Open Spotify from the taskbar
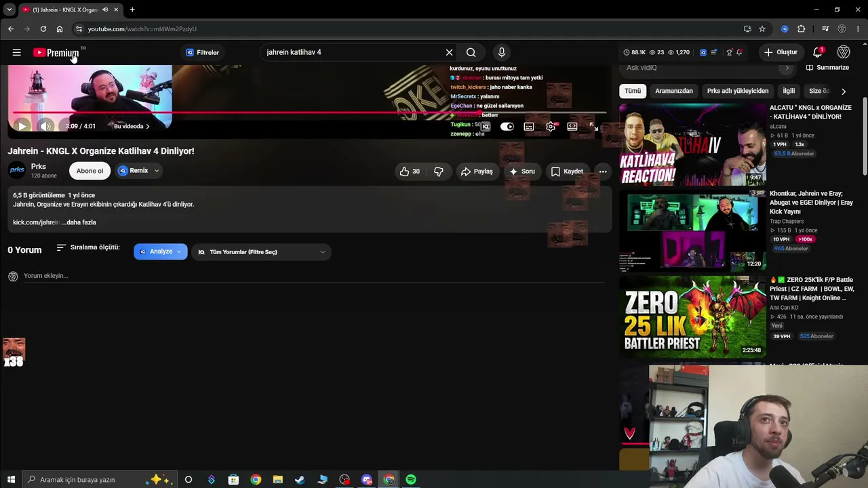This screenshot has height=488, width=868. pos(411,480)
